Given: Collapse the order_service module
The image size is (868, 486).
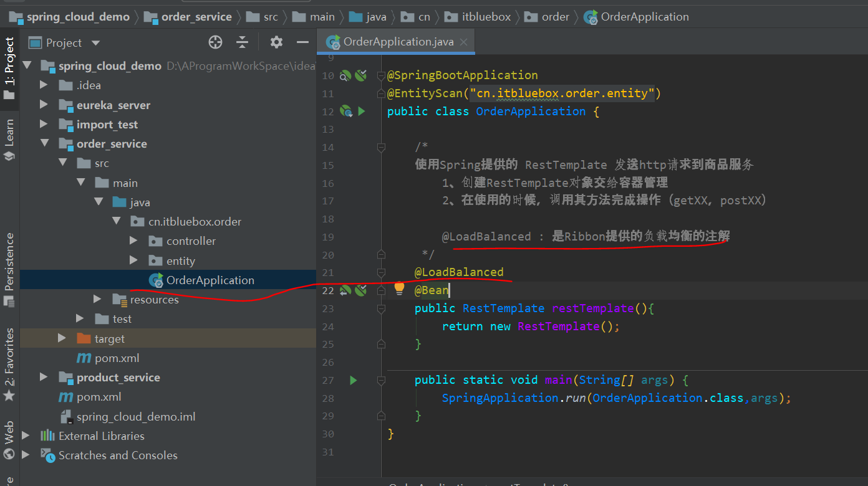Looking at the screenshot, I should tap(44, 143).
